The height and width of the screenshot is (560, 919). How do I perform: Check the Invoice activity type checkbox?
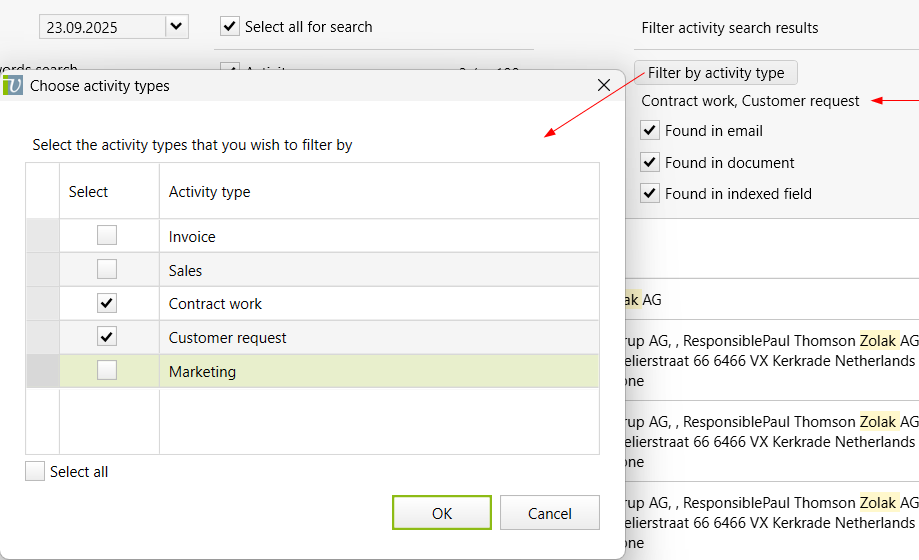tap(107, 236)
